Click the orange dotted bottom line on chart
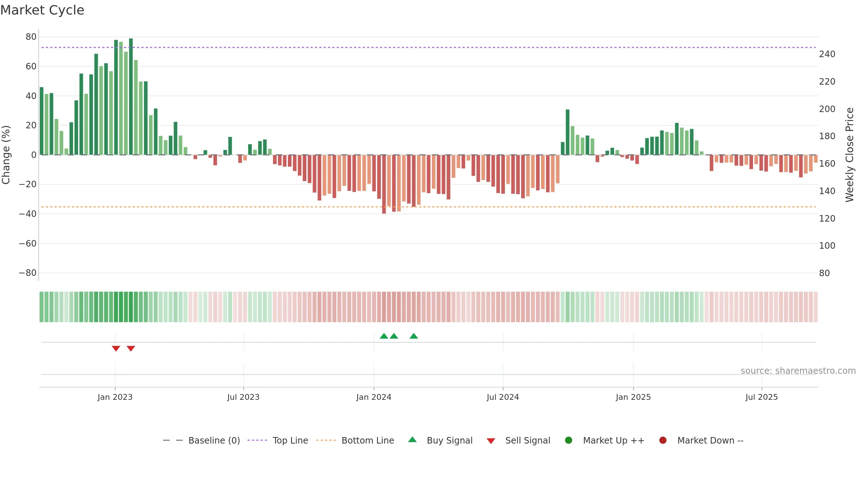 coord(429,207)
